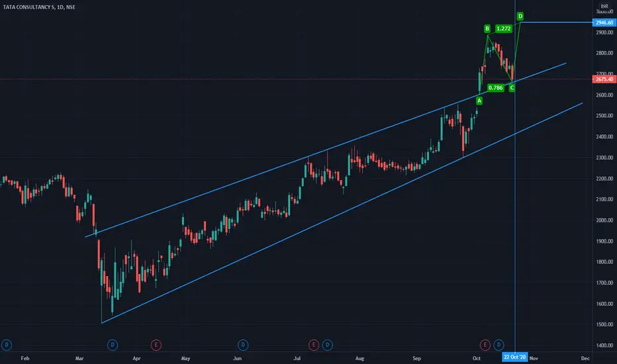Click the 2600.00 price axis value
The width and height of the screenshot is (617, 364).
pos(605,95)
